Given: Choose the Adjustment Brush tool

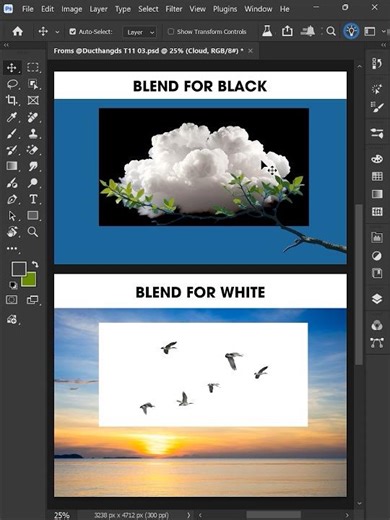Looking at the screenshot, I should (12, 183).
